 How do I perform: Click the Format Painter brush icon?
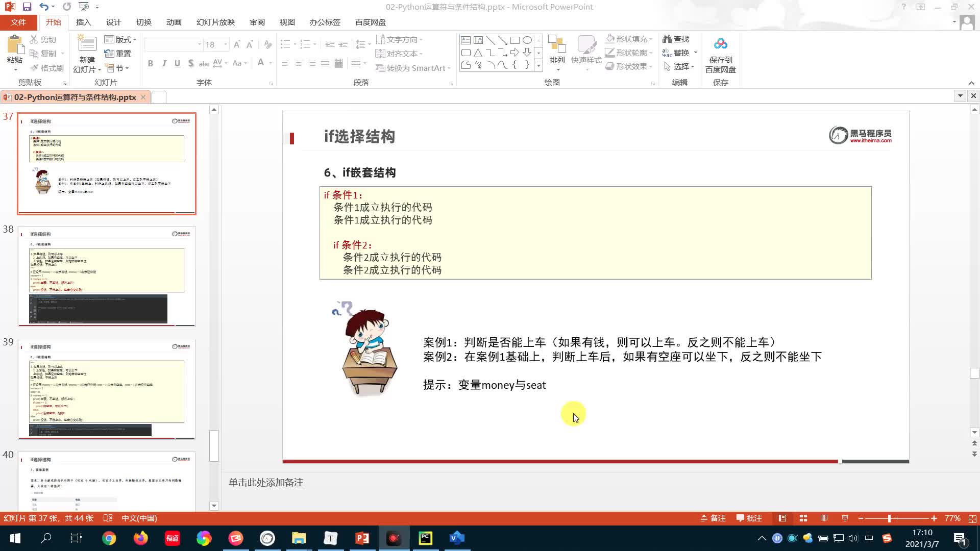click(x=34, y=68)
